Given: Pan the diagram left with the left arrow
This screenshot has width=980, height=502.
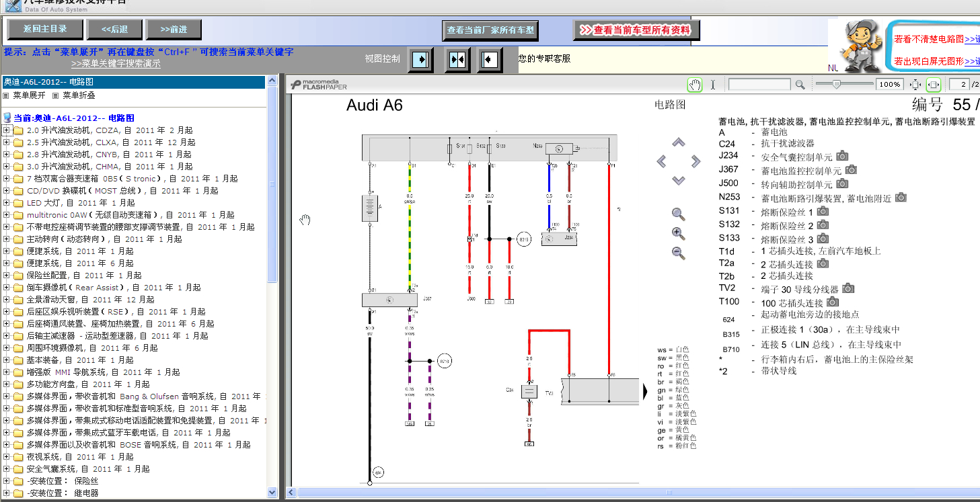Looking at the screenshot, I should pyautogui.click(x=662, y=161).
